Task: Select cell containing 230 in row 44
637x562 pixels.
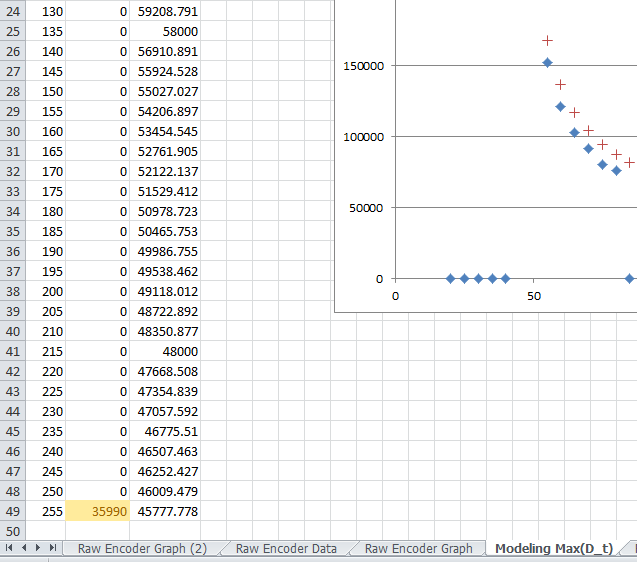Action: [x=46, y=411]
